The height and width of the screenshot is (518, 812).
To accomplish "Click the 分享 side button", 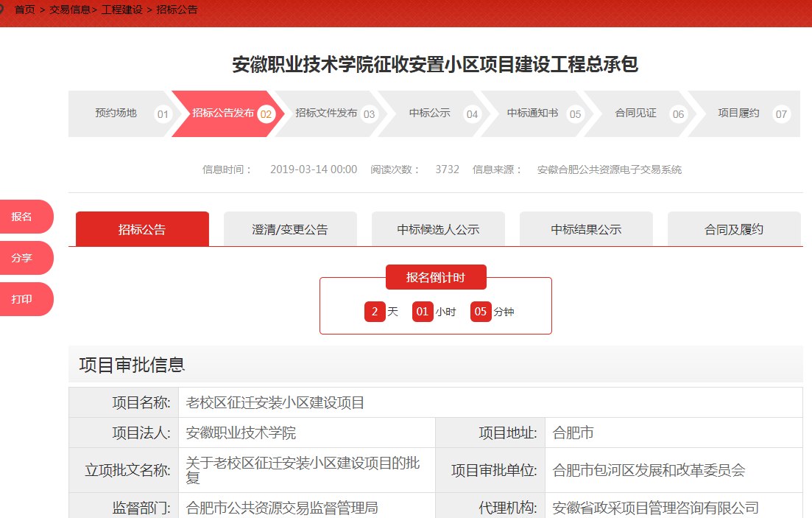I will pos(23,258).
